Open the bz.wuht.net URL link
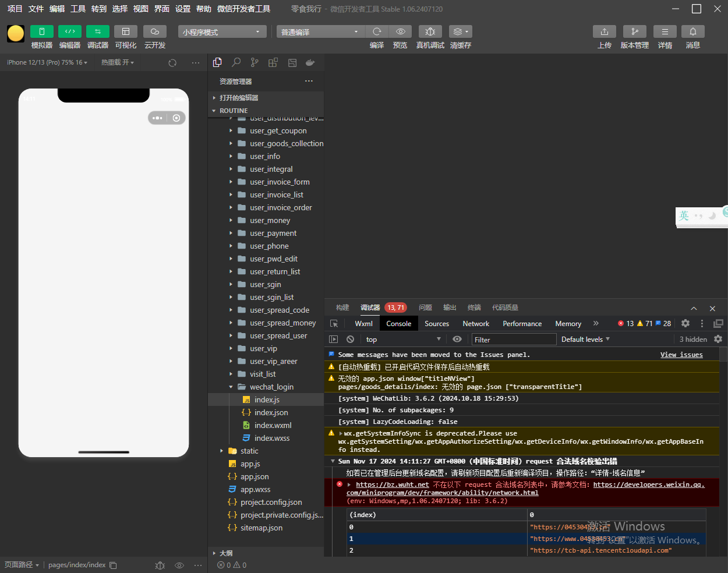Viewport: 728px width, 573px height. click(393, 484)
